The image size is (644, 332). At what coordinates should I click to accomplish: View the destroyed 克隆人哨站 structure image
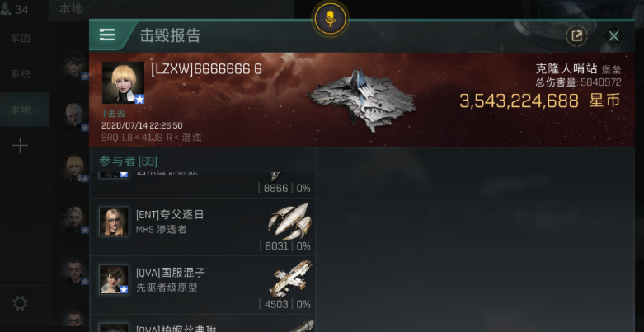tap(362, 100)
